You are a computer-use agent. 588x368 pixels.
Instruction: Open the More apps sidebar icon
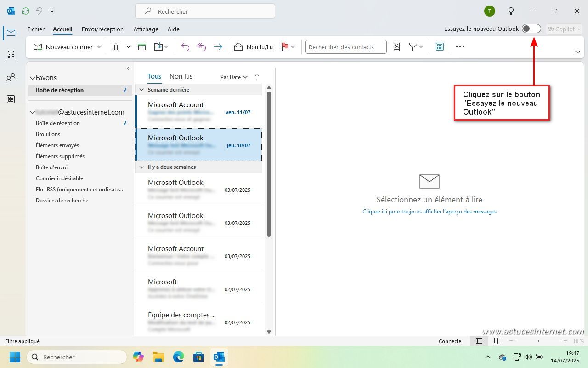pyautogui.click(x=11, y=99)
